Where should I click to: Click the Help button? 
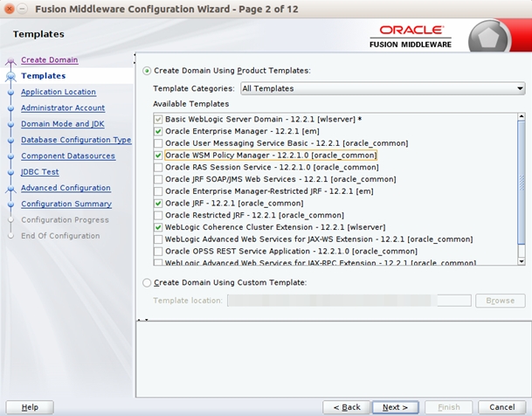[30, 407]
